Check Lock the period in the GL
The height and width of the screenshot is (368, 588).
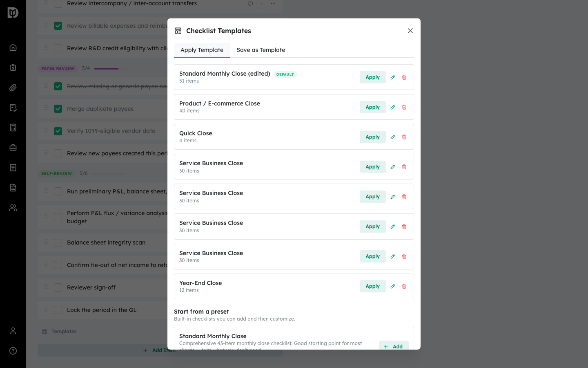point(58,310)
